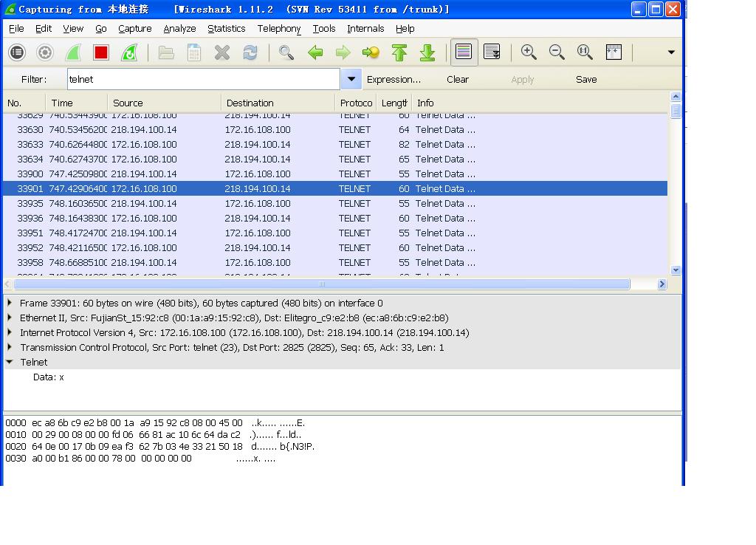Click the packet list horizontal scrollbar thumb
756x545 pixels.
point(322,284)
